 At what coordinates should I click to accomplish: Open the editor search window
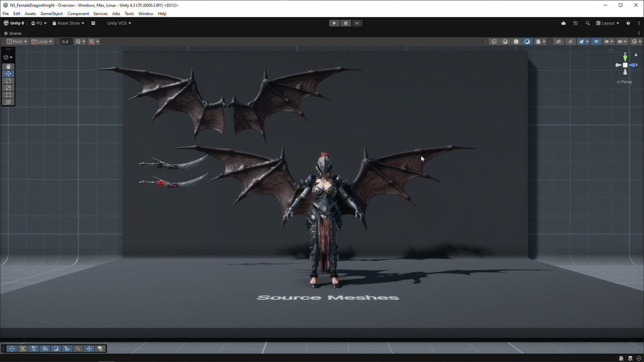pyautogui.click(x=587, y=23)
